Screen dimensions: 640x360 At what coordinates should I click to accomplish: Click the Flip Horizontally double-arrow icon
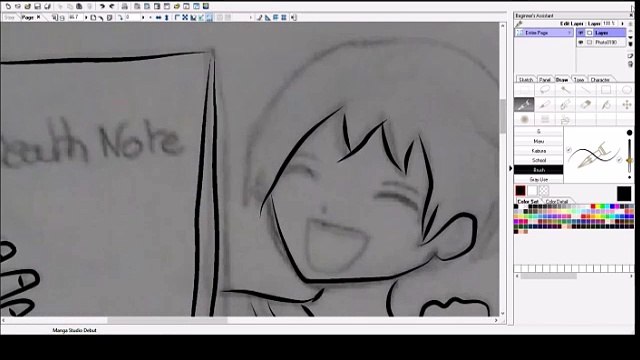click(158, 18)
